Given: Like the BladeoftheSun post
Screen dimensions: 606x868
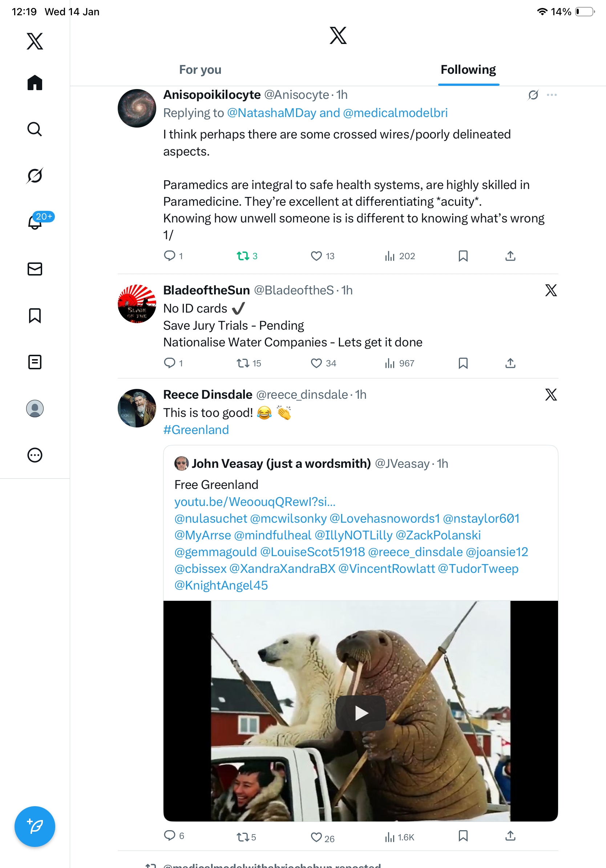Looking at the screenshot, I should [316, 363].
